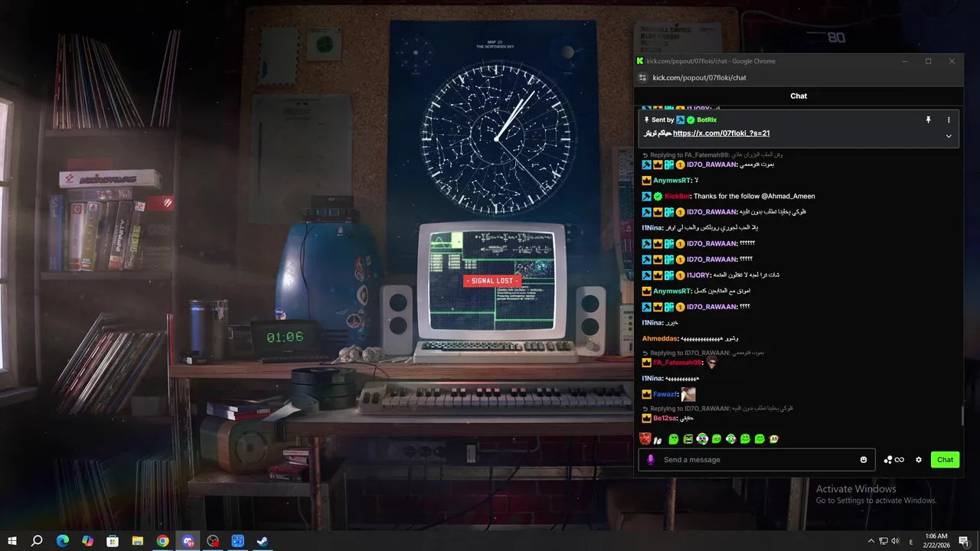Click the kick.com/popout/07floki/chat address text

point(699,77)
